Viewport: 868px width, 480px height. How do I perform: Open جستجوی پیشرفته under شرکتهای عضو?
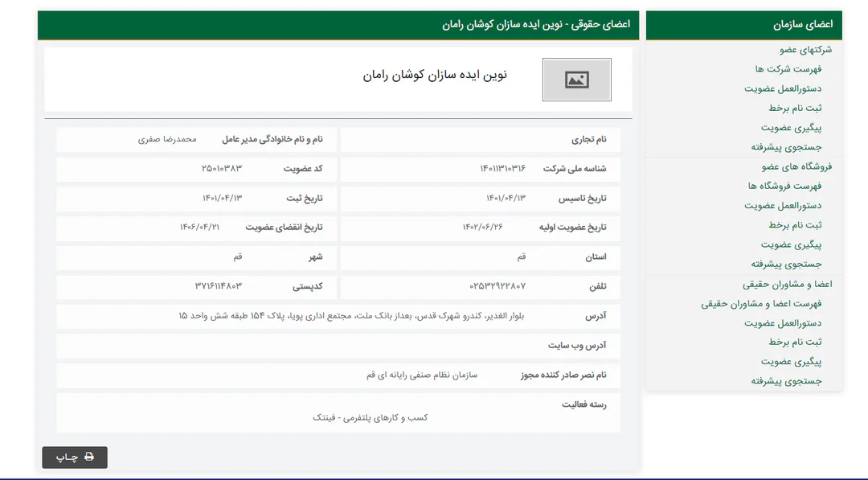(x=787, y=147)
